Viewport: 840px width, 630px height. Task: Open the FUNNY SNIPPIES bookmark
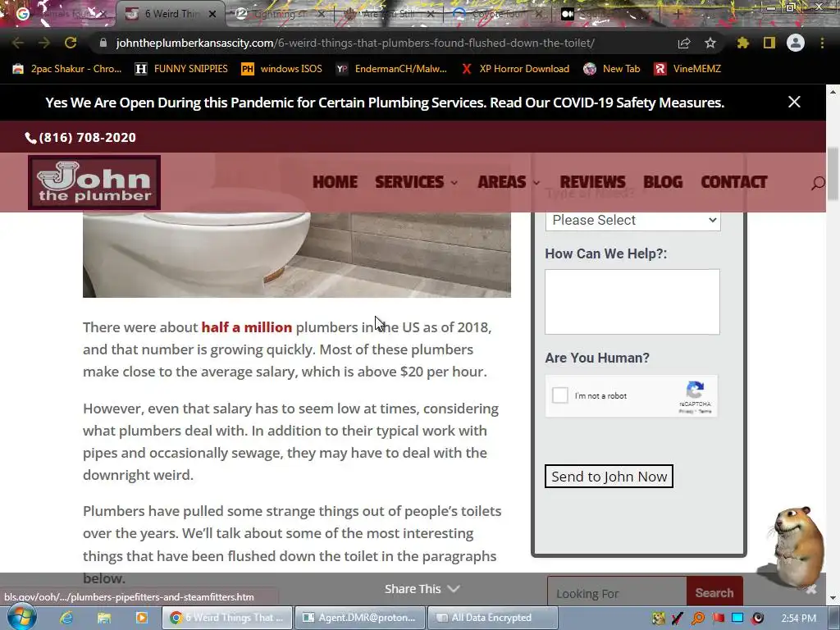[x=181, y=69]
